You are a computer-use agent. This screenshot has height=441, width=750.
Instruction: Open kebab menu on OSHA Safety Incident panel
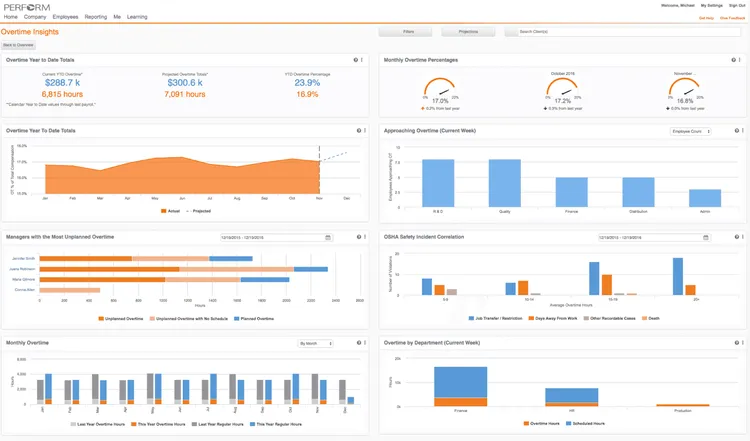(x=741, y=237)
